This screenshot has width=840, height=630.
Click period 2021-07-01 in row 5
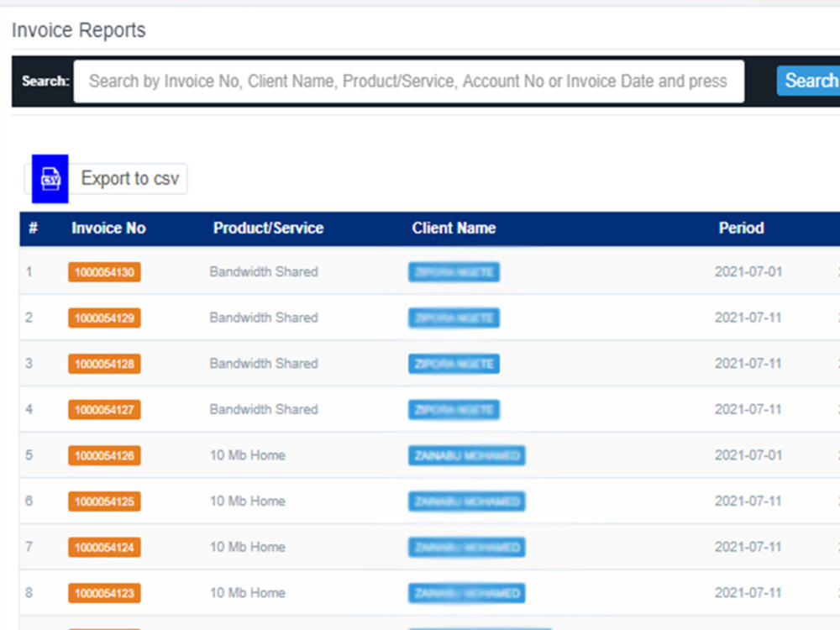click(x=748, y=455)
